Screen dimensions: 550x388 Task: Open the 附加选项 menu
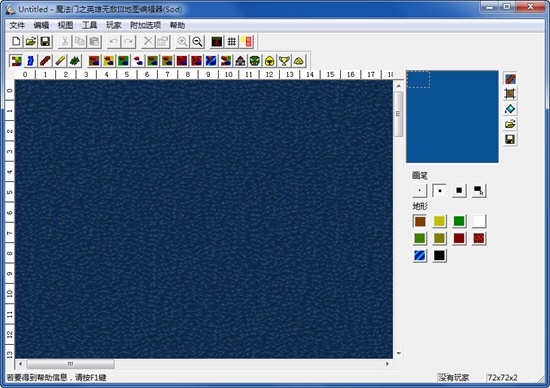tap(145, 25)
